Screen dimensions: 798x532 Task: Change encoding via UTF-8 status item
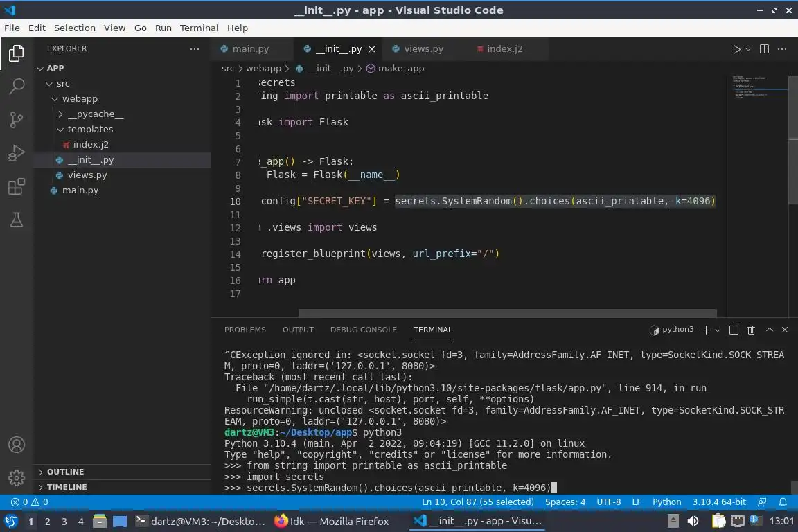pyautogui.click(x=608, y=502)
